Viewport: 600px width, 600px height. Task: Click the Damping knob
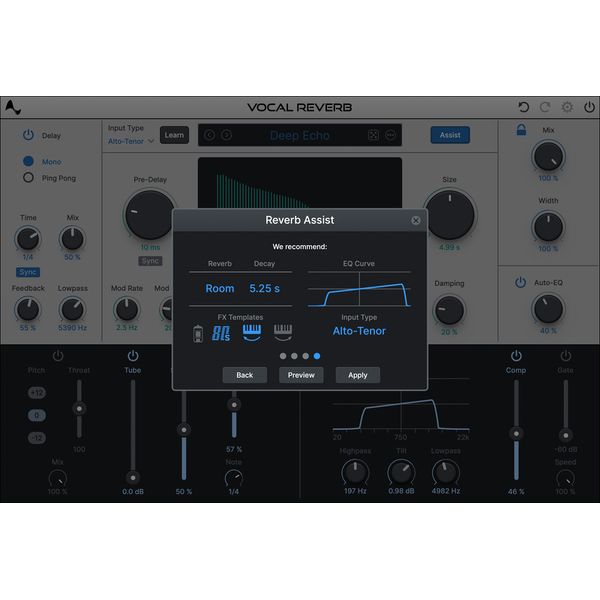(x=449, y=310)
